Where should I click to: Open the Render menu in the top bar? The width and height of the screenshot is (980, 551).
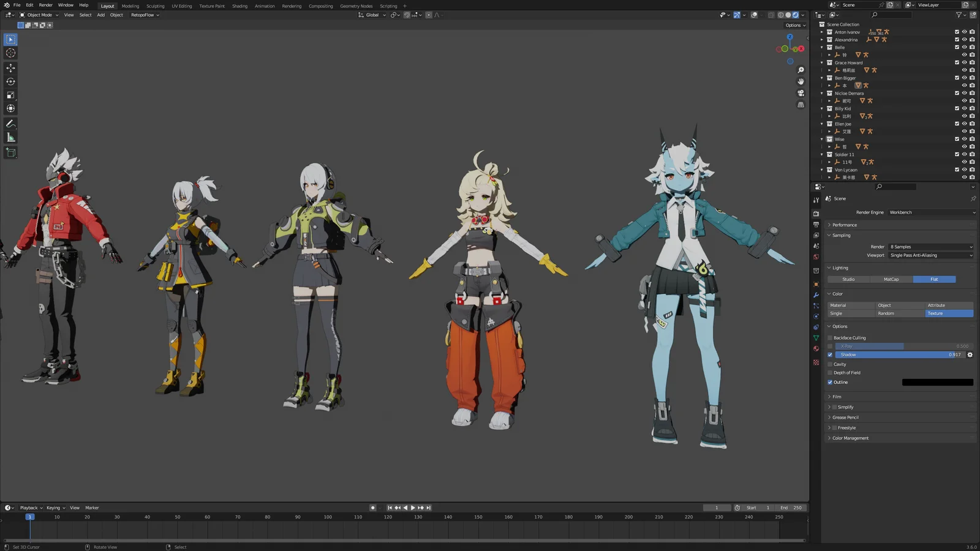(45, 4)
